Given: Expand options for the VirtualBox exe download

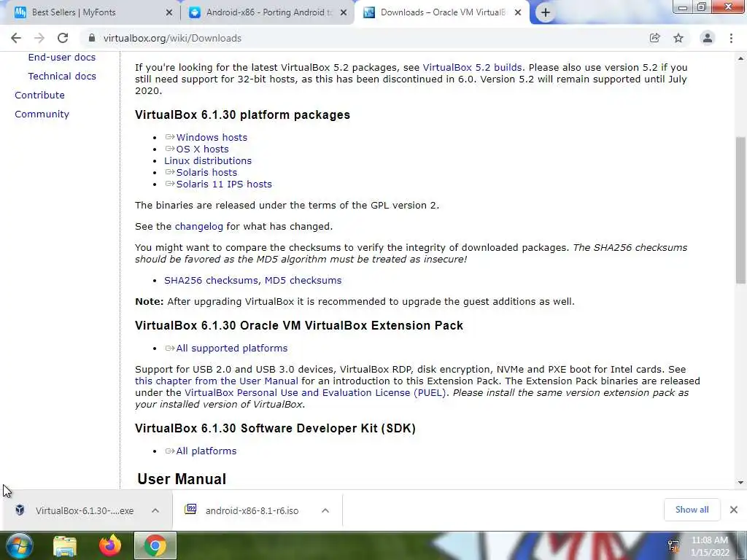Looking at the screenshot, I should coord(155,510).
